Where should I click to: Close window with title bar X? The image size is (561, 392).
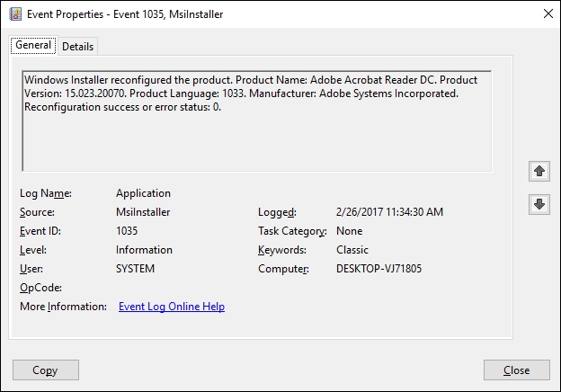coord(548,14)
